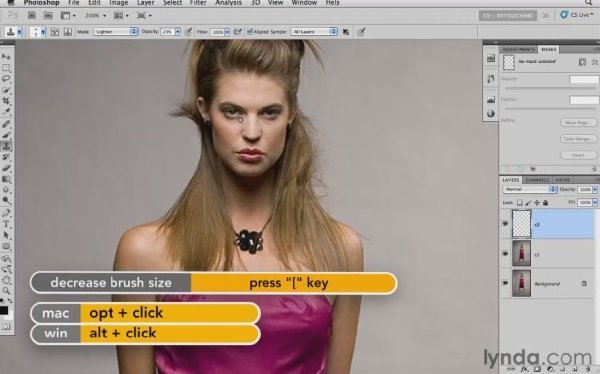
Task: Select the Shape tool
Action: click(x=6, y=246)
